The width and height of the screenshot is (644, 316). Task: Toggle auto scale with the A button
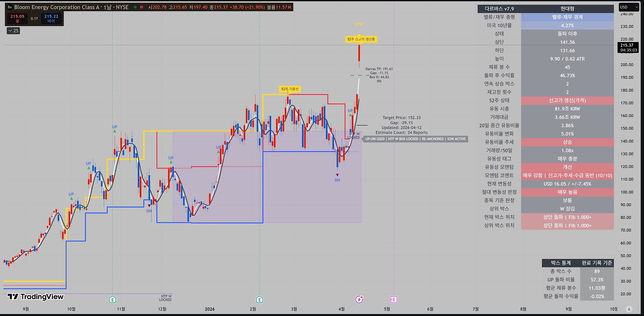coord(629,309)
